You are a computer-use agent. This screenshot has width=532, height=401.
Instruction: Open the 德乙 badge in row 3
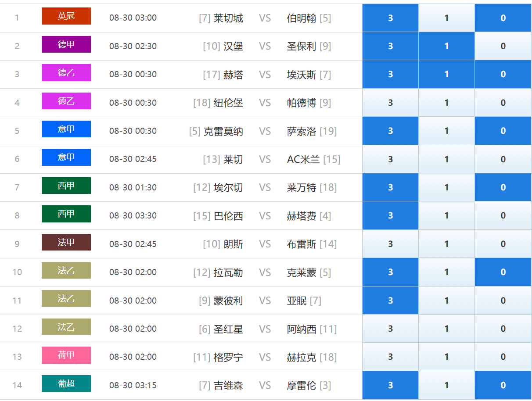pyautogui.click(x=66, y=73)
